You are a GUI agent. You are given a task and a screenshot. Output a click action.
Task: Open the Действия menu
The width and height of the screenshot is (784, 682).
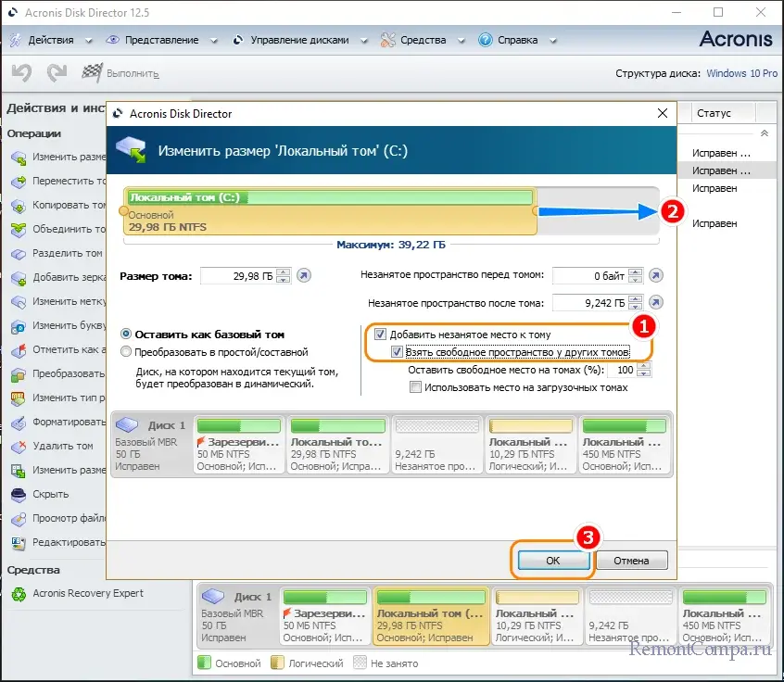tap(51, 40)
